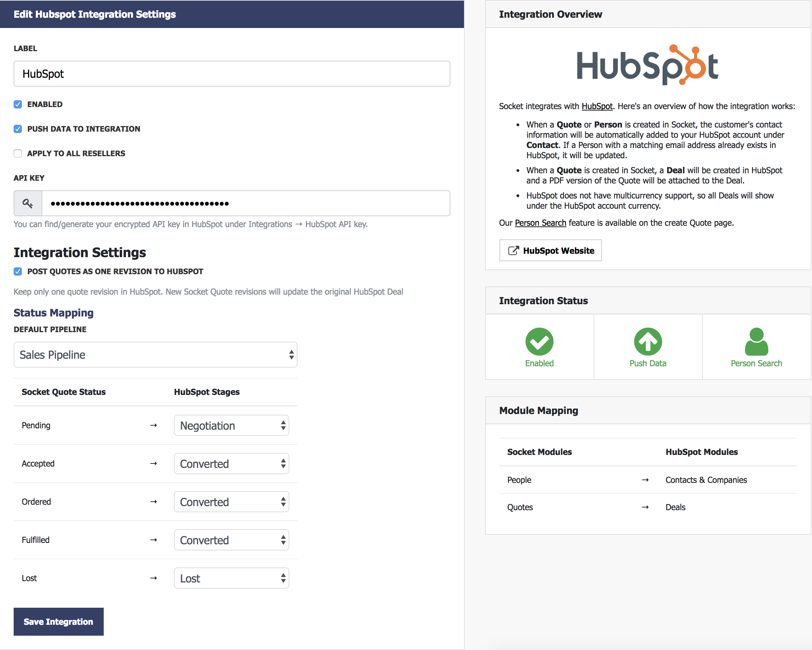
Task: Click the Status Mapping heading
Action: pyautogui.click(x=54, y=313)
